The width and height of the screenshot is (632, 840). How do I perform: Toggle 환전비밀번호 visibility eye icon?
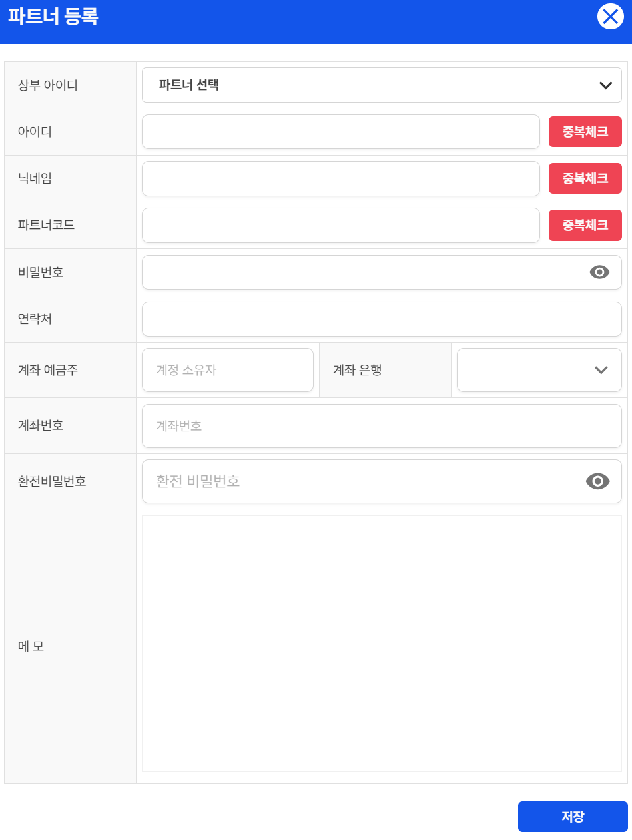[x=597, y=481]
